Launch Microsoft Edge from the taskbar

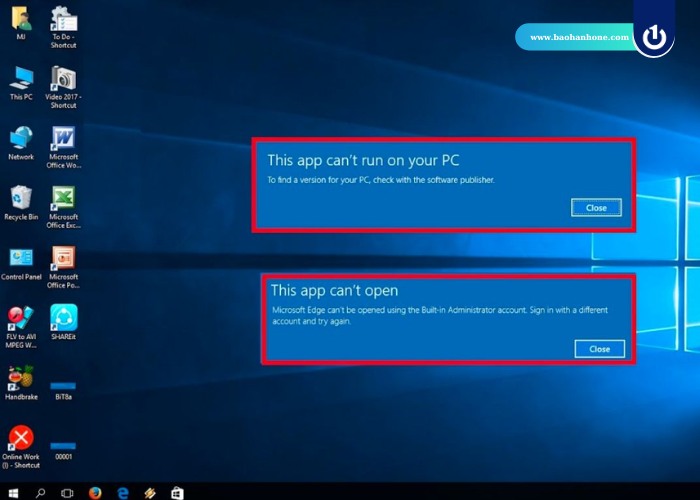pyautogui.click(x=123, y=492)
